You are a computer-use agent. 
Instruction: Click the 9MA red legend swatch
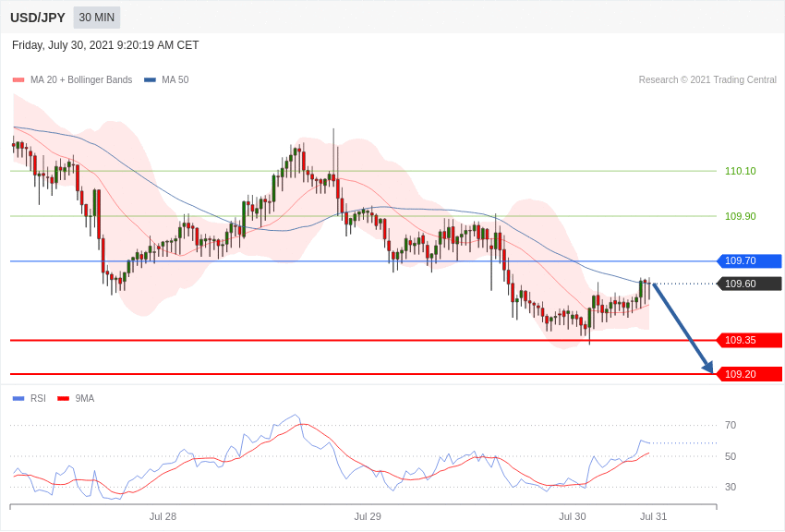tap(64, 398)
